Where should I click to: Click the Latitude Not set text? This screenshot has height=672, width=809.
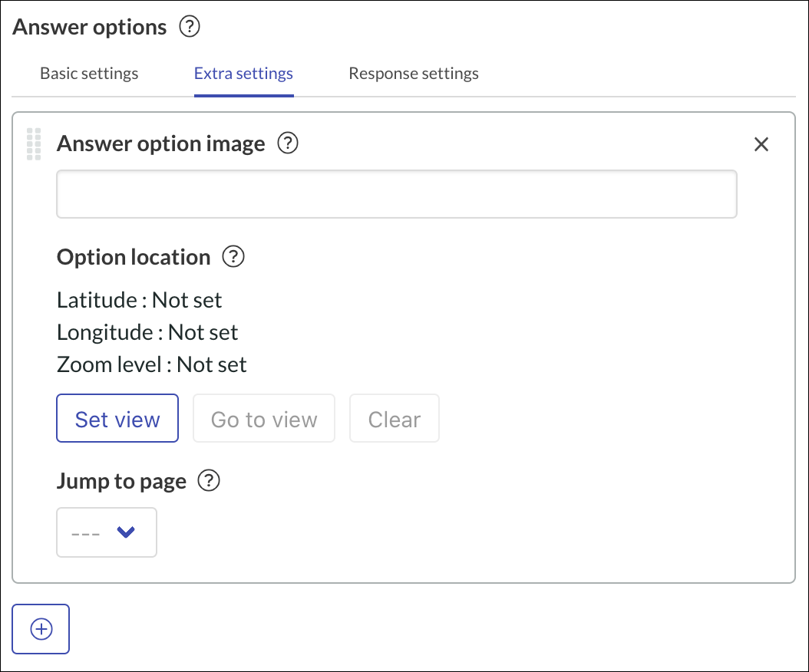point(138,300)
